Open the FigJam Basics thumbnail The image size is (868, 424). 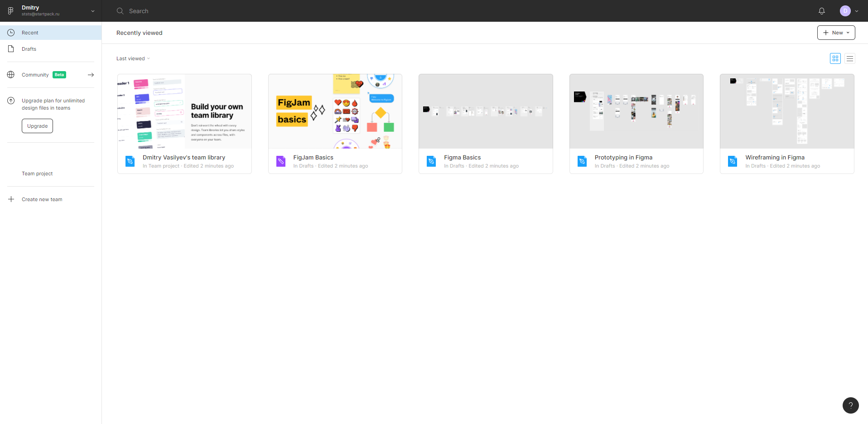pyautogui.click(x=335, y=111)
